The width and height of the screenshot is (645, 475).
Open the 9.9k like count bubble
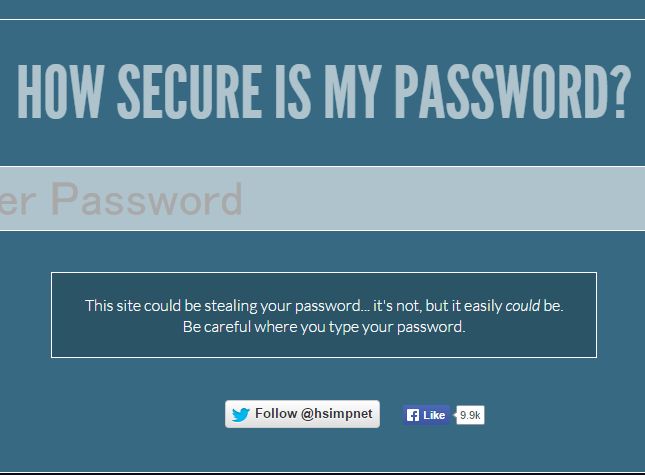pos(470,415)
